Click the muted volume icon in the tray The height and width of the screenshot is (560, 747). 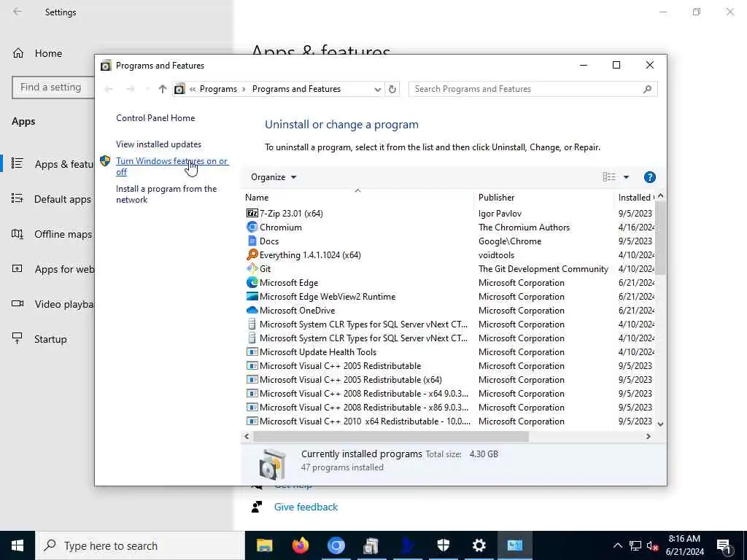(x=652, y=545)
